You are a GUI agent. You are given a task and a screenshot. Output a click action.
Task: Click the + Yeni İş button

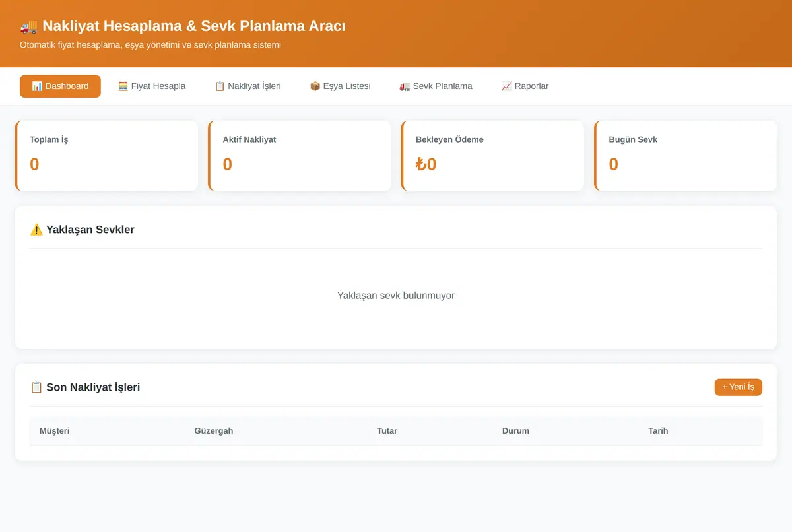(738, 387)
